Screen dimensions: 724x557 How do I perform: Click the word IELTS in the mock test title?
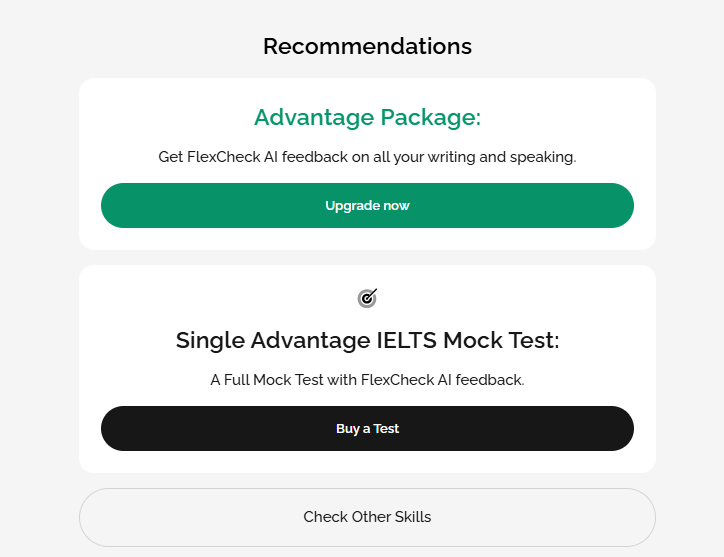tap(406, 340)
